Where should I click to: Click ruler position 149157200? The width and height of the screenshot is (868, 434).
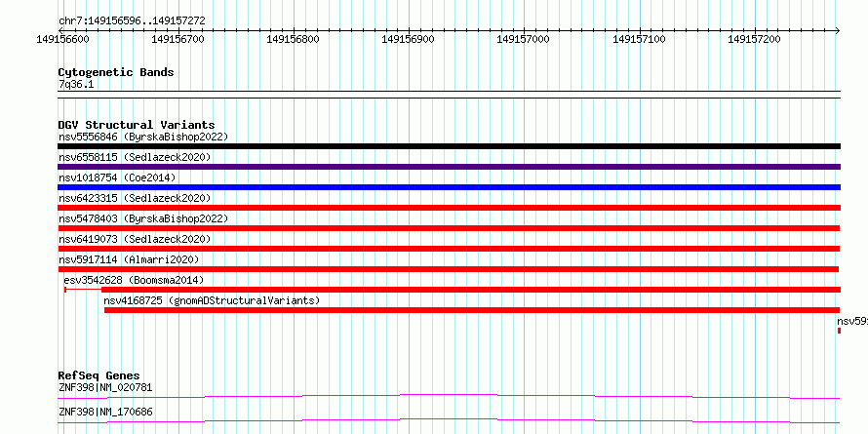pos(754,39)
